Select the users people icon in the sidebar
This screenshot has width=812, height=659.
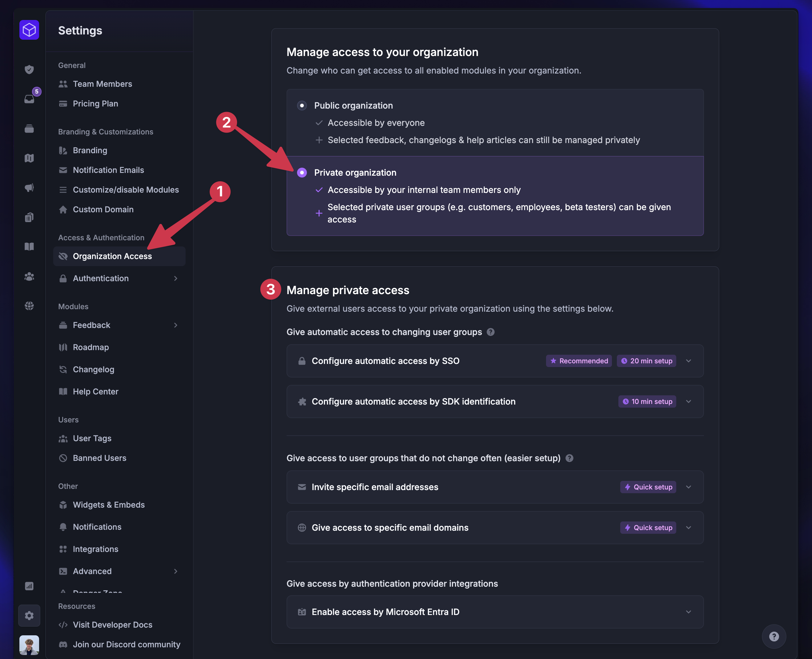[29, 276]
